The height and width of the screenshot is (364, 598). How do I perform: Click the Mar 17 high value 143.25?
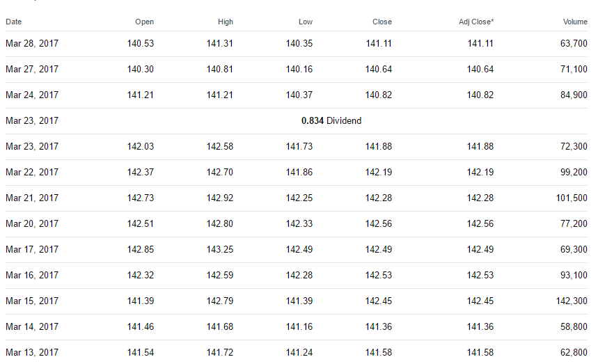click(220, 250)
